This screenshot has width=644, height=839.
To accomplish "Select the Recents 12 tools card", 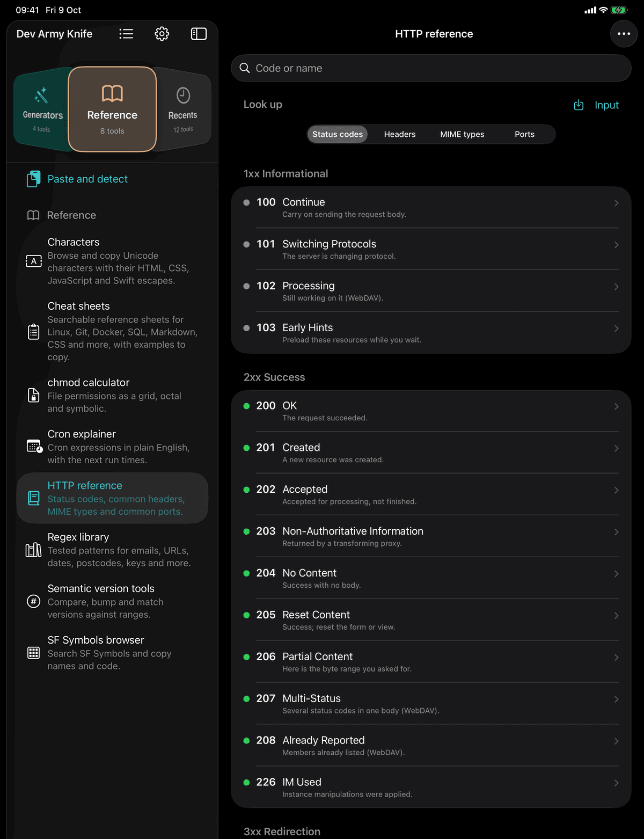I will point(182,109).
